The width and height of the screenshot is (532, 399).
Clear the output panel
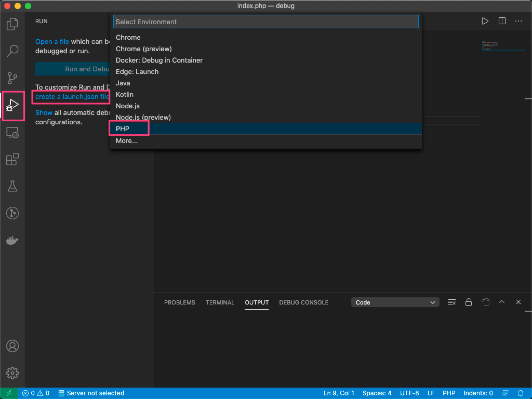[452, 302]
